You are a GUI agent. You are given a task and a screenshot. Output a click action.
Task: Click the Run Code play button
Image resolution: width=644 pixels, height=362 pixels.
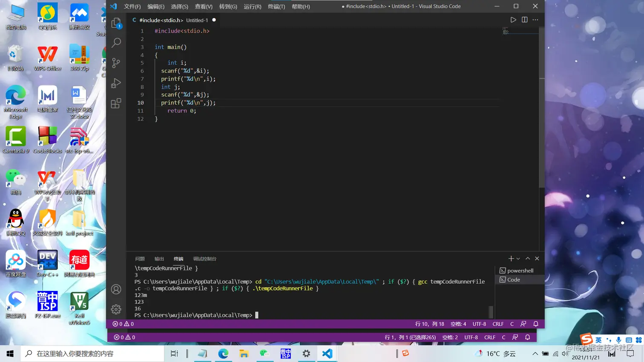[513, 20]
